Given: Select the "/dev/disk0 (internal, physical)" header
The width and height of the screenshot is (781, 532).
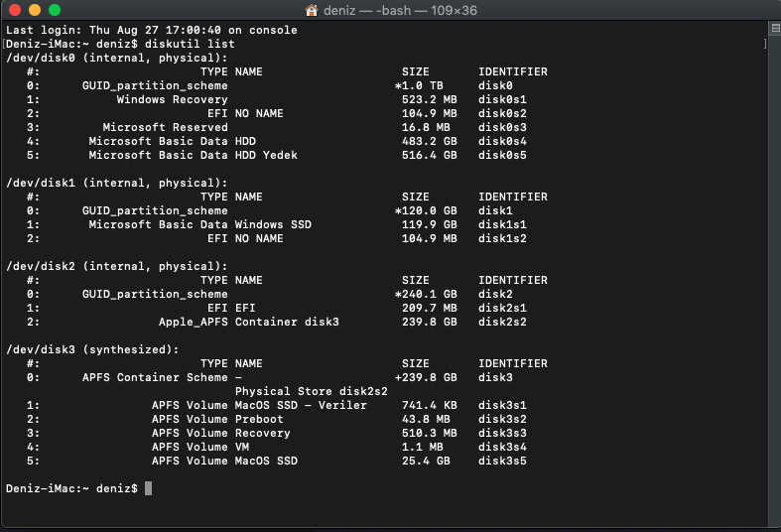Looking at the screenshot, I should click(x=117, y=58).
